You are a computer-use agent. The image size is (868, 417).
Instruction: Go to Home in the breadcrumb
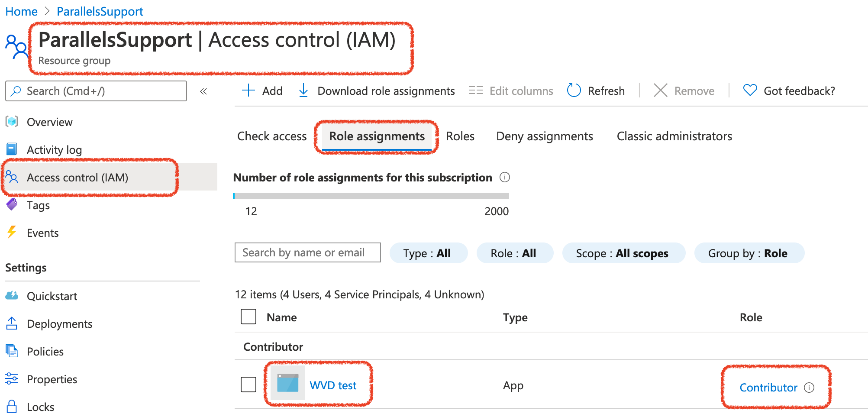click(x=21, y=12)
